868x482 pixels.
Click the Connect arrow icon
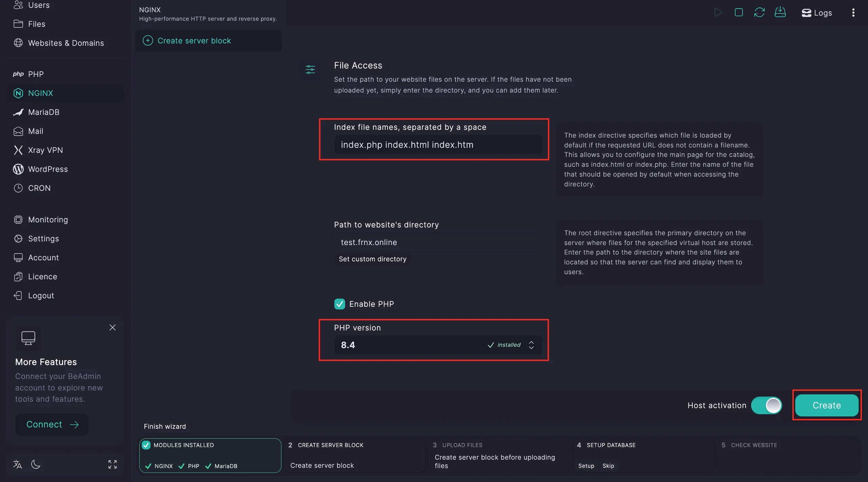click(74, 424)
